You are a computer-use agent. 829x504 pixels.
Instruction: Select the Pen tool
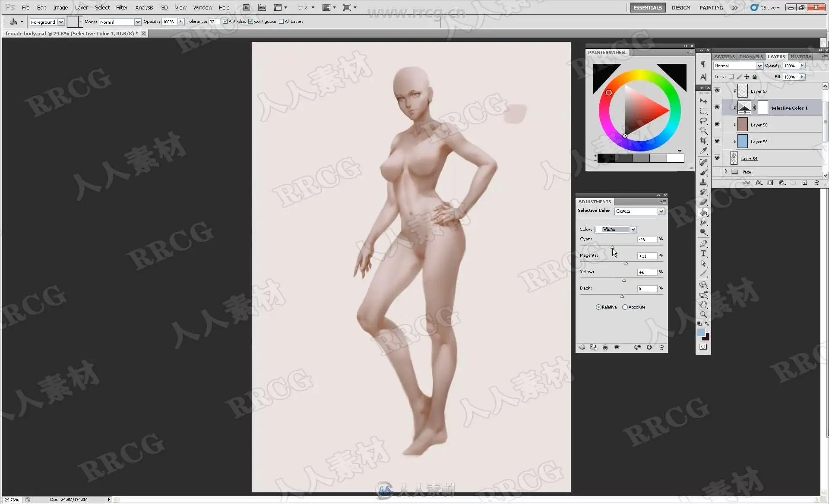pyautogui.click(x=703, y=243)
